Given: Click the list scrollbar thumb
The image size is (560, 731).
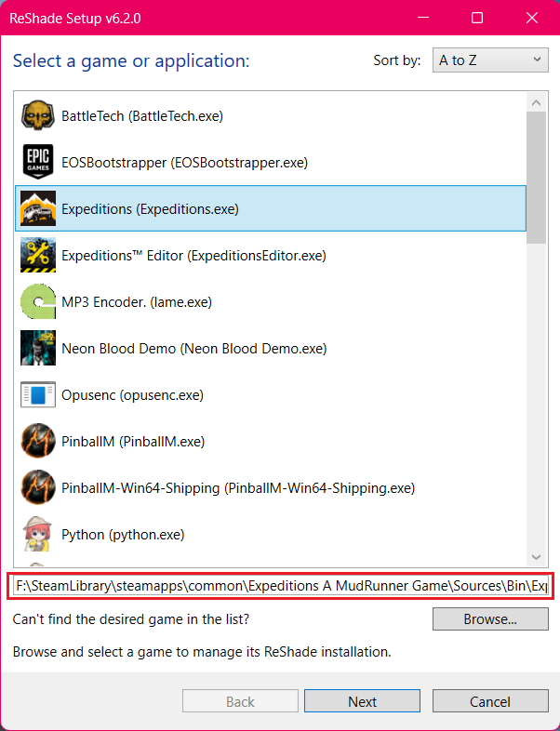Looking at the screenshot, I should (536, 177).
